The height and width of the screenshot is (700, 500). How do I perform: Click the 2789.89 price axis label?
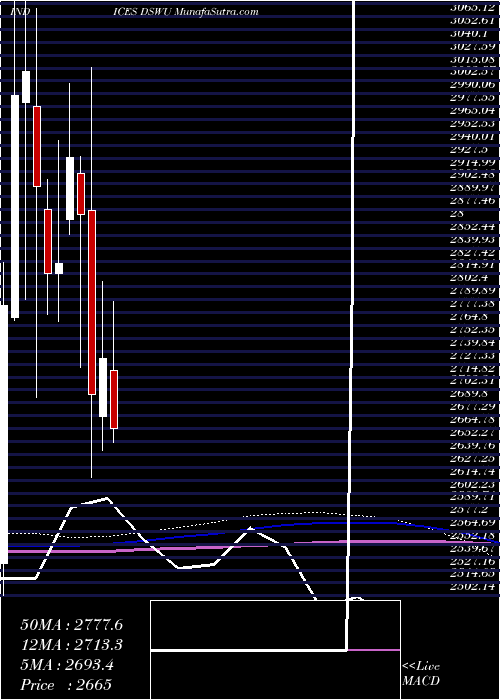[471, 292]
